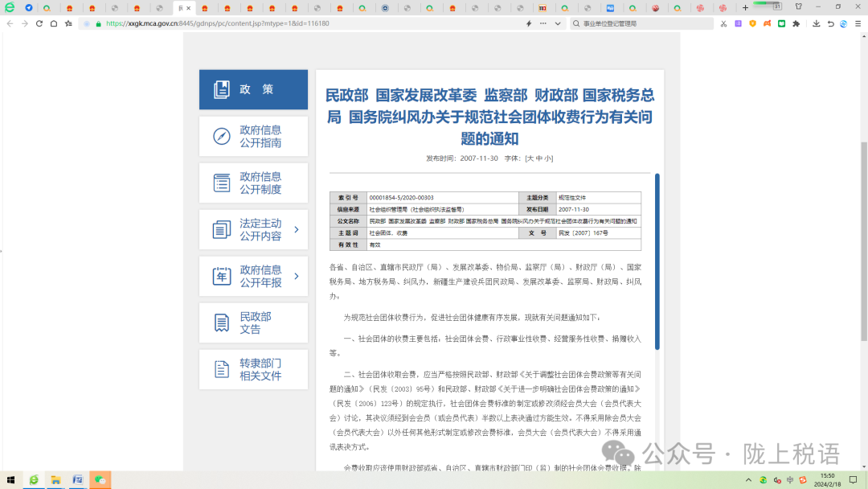The width and height of the screenshot is (868, 489).
Task: Click document number 民发〔2007〕167号
Action: point(583,233)
